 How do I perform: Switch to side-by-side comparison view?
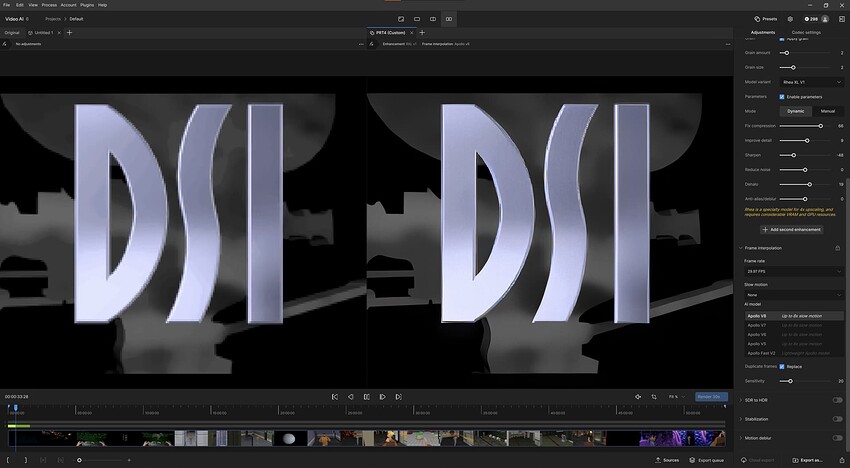[449, 18]
